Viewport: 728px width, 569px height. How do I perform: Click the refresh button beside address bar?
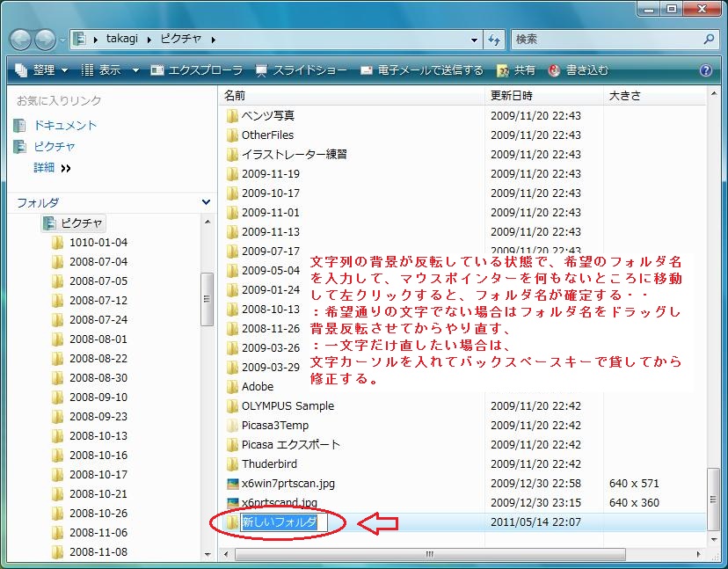point(494,40)
